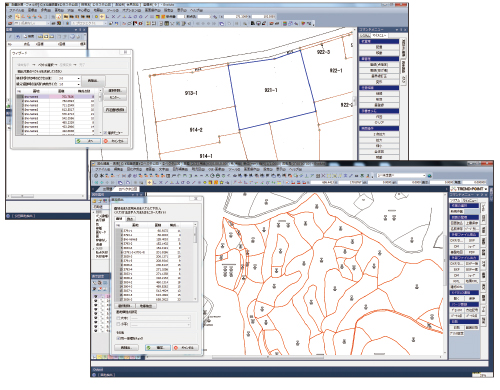
Task: Open the first menu in lower window menu bar
Action: [x=101, y=169]
